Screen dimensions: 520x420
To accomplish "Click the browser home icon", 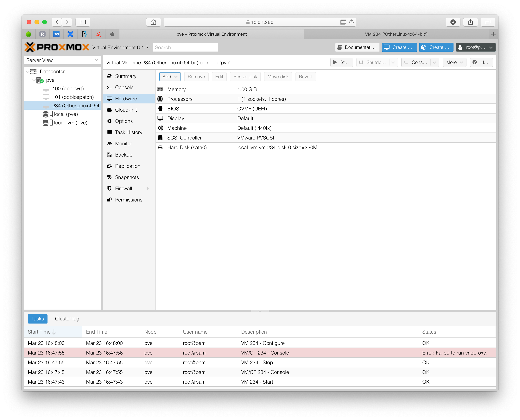I will [x=154, y=22].
